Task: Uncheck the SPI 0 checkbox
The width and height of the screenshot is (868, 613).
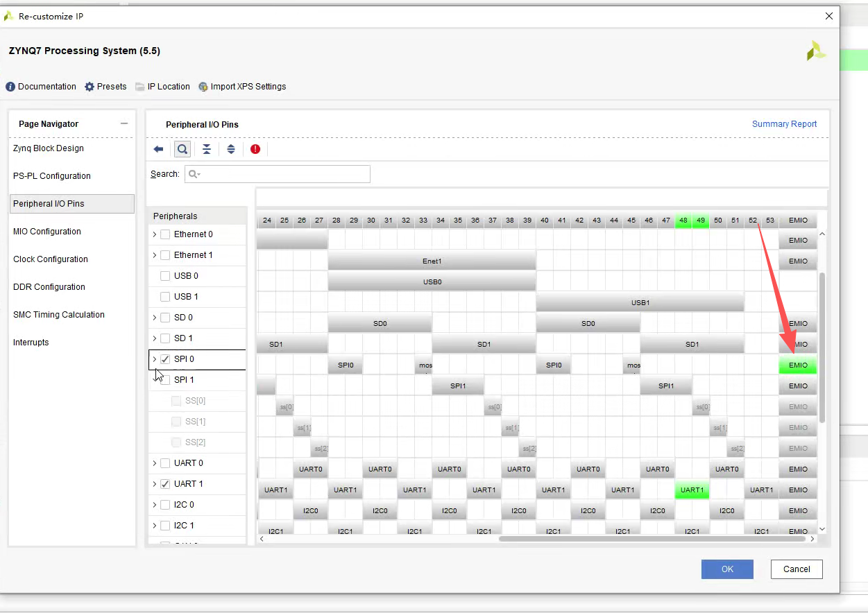Action: pyautogui.click(x=165, y=359)
